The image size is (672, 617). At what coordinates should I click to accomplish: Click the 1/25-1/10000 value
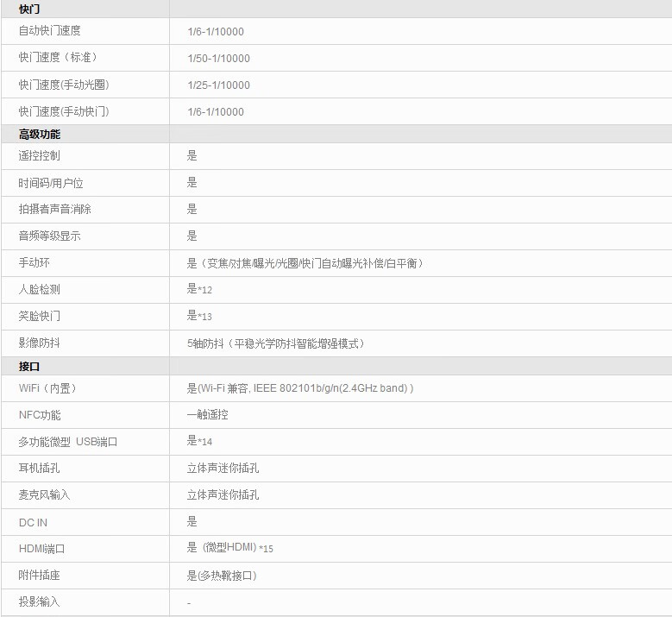[x=218, y=85]
